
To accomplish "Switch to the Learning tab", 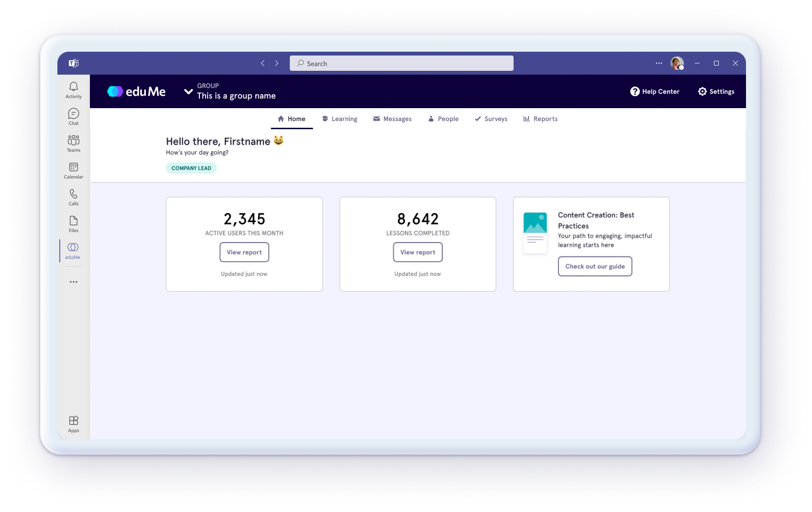I will tap(340, 119).
